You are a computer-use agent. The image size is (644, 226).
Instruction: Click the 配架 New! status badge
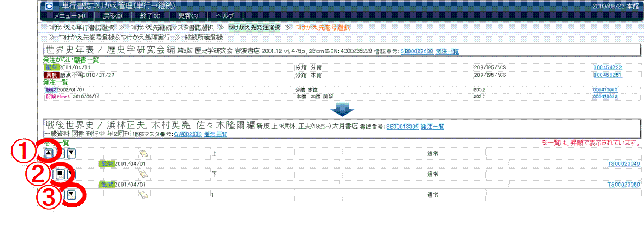pos(57,96)
